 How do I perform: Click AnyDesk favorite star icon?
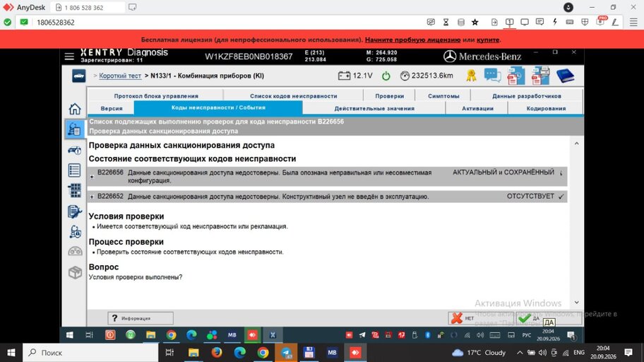pos(475,22)
